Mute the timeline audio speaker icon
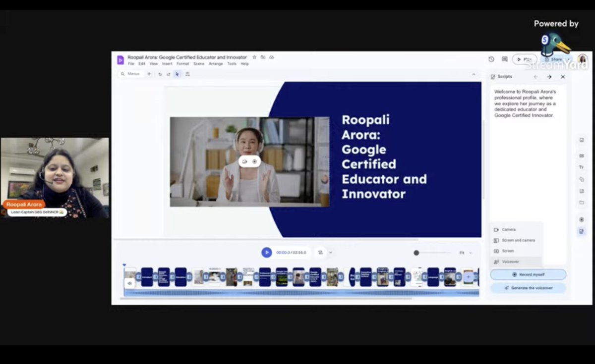 point(129,283)
